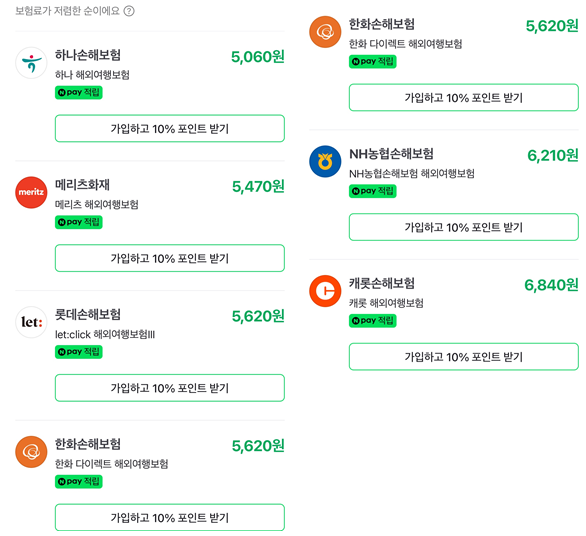
Task: Join NH농협손해보험 with 10% point button
Action: point(464,227)
